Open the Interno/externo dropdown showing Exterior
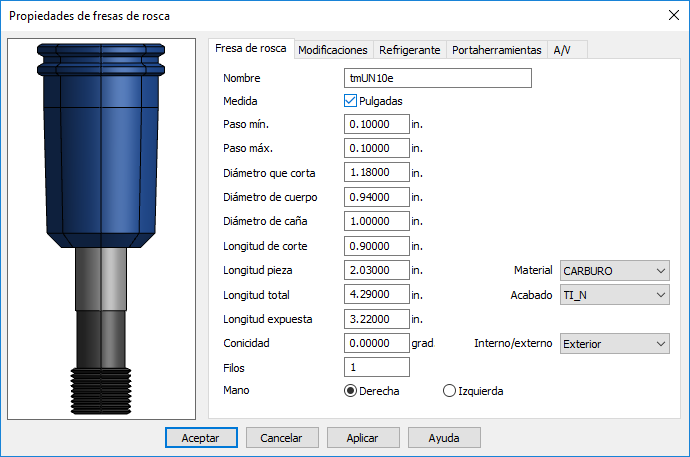 point(614,344)
